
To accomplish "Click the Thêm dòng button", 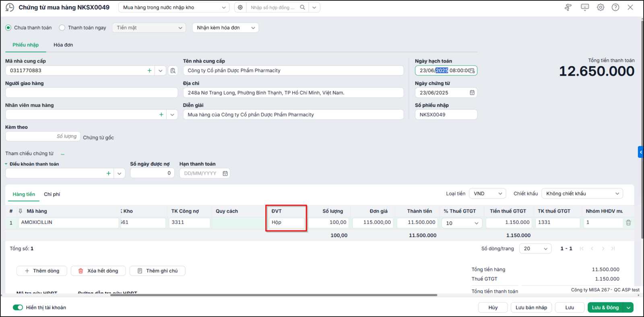I will [42, 271].
